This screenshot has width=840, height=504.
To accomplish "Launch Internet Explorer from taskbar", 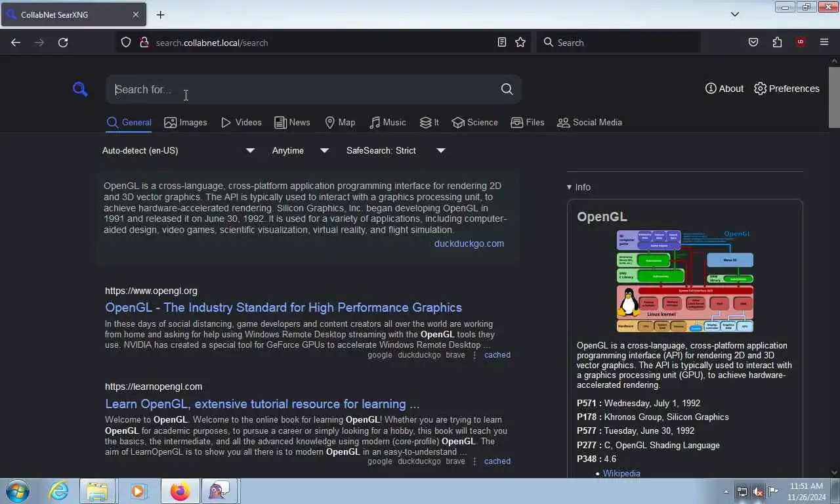I will (x=58, y=491).
